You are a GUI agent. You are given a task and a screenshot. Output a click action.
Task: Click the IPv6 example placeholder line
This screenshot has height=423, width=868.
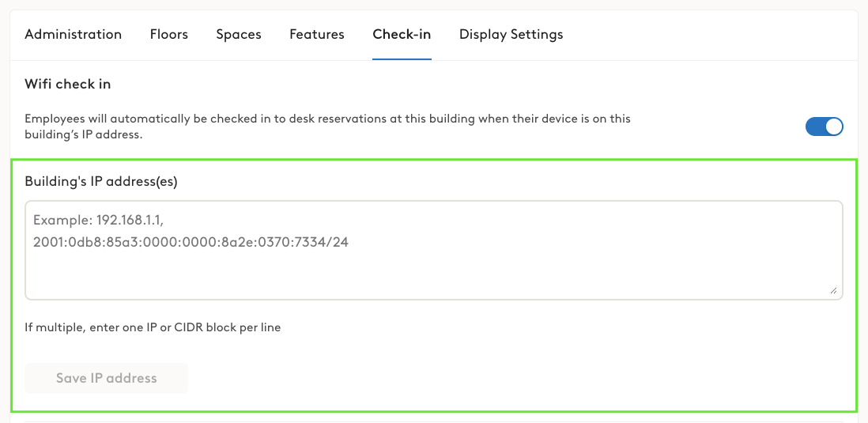(191, 242)
